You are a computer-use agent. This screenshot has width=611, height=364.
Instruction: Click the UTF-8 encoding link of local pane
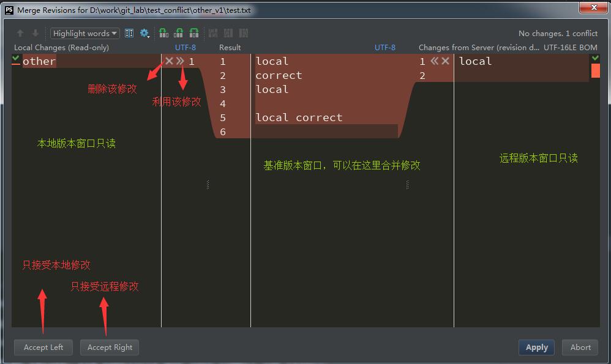tap(186, 48)
